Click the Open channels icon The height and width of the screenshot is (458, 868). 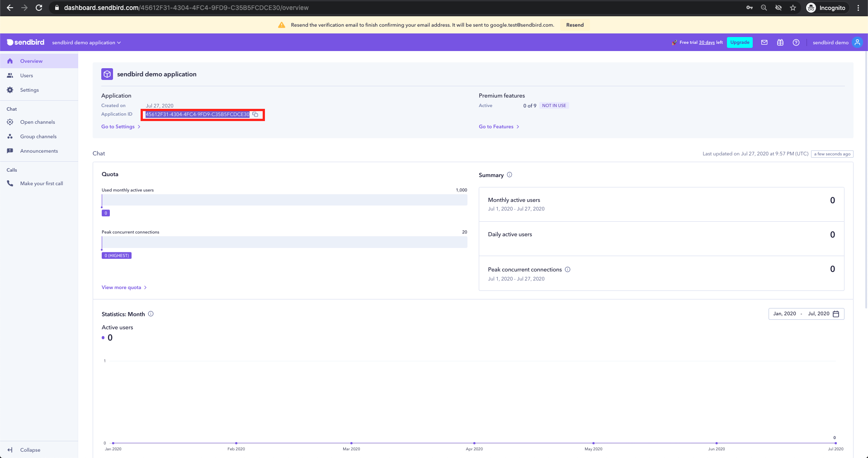(x=10, y=122)
